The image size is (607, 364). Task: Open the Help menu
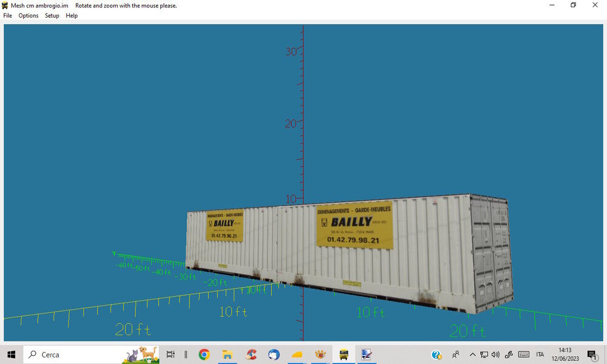72,16
